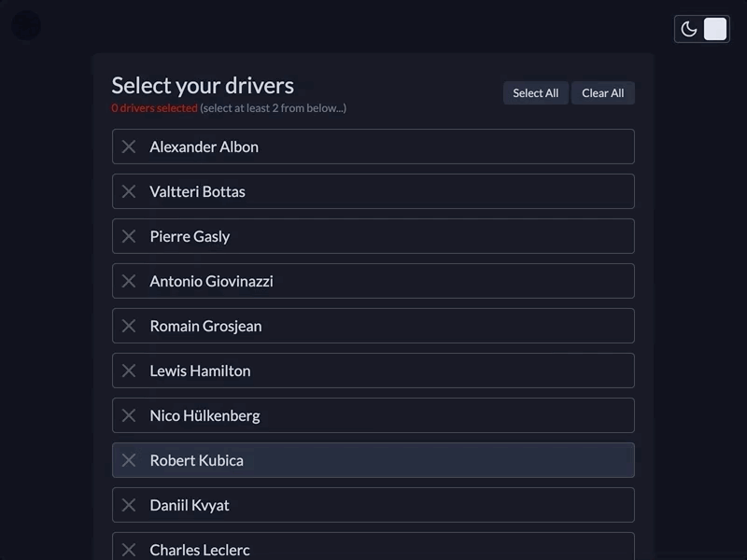
Task: Click the X icon next to Daniil Kvyat
Action: click(129, 505)
